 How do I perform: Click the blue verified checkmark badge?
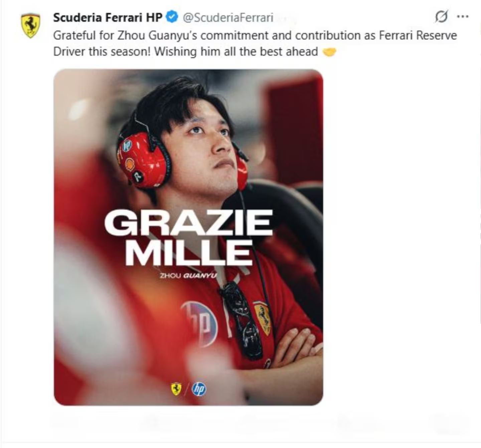tap(172, 17)
